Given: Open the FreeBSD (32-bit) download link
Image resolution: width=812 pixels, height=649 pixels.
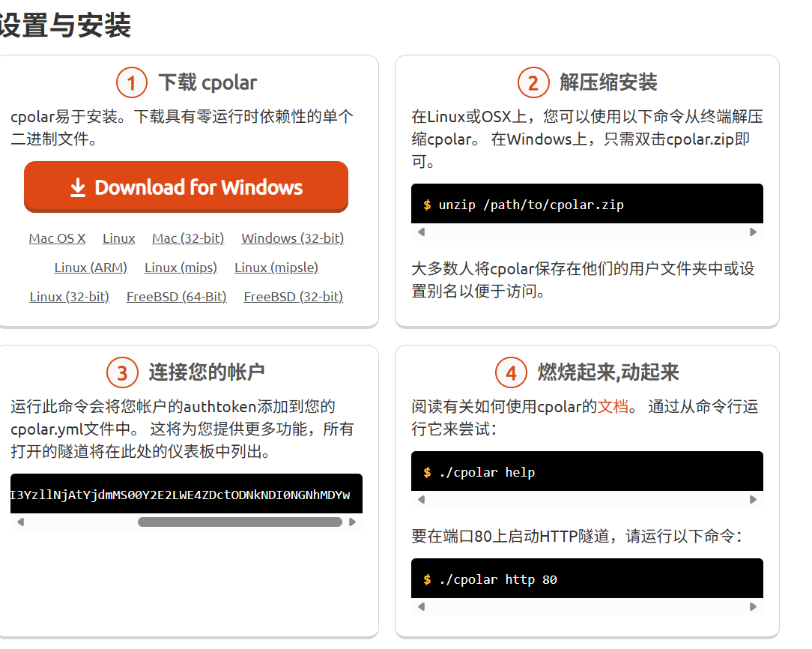Looking at the screenshot, I should click(x=294, y=297).
